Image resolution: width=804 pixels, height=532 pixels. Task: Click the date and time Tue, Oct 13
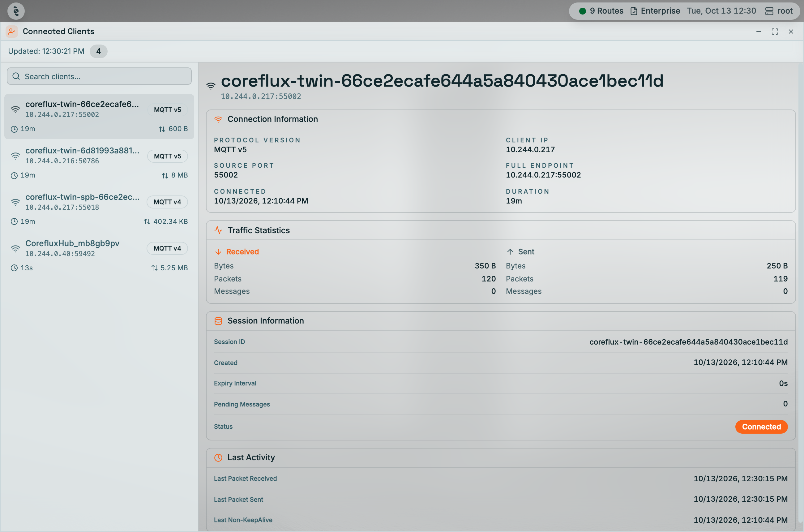pos(721,11)
